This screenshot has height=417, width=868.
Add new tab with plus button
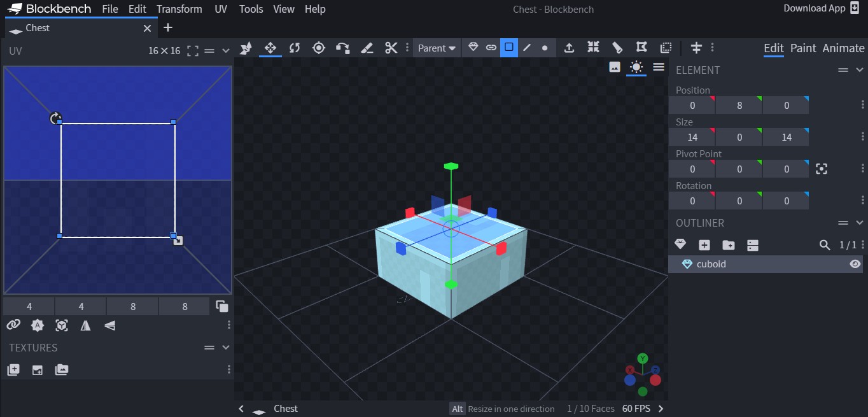pos(168,27)
